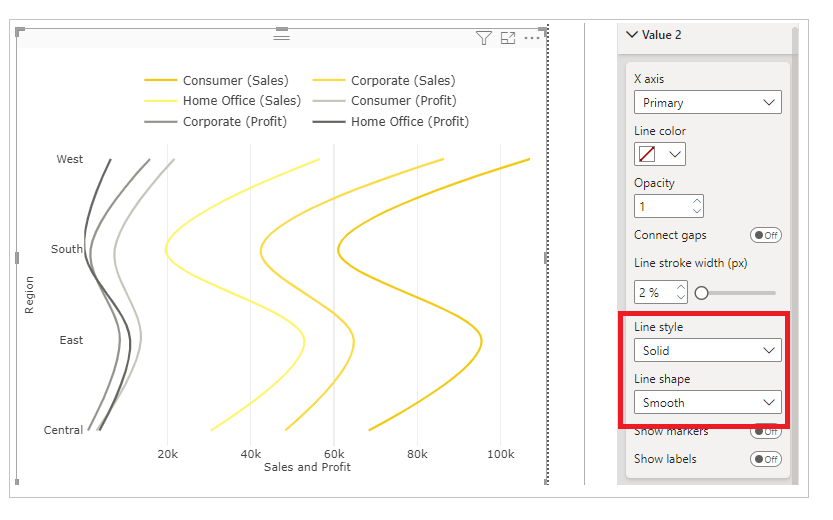
Task: Click the West axis label
Action: 70,159
